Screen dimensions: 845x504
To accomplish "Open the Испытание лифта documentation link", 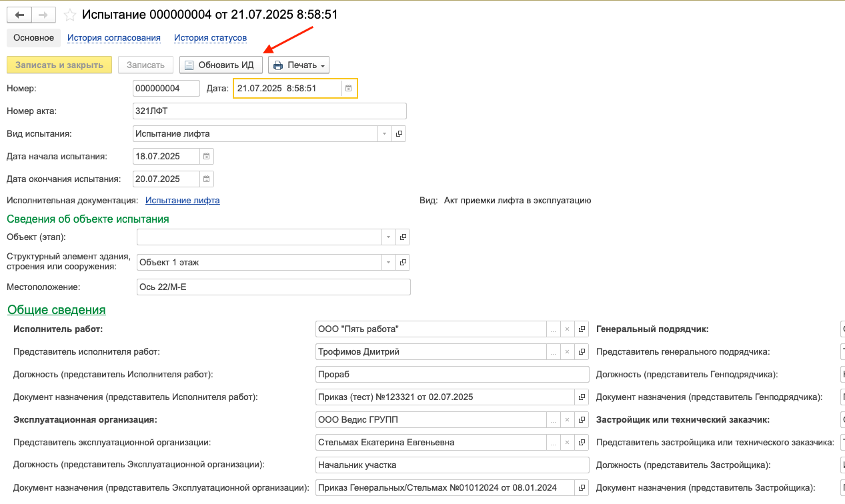I will pyautogui.click(x=183, y=201).
